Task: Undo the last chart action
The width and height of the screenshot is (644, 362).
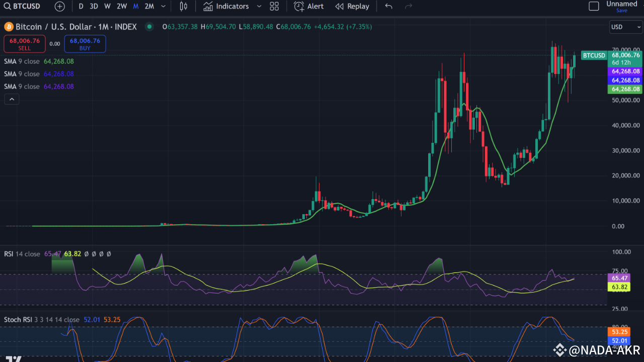Action: click(x=388, y=6)
